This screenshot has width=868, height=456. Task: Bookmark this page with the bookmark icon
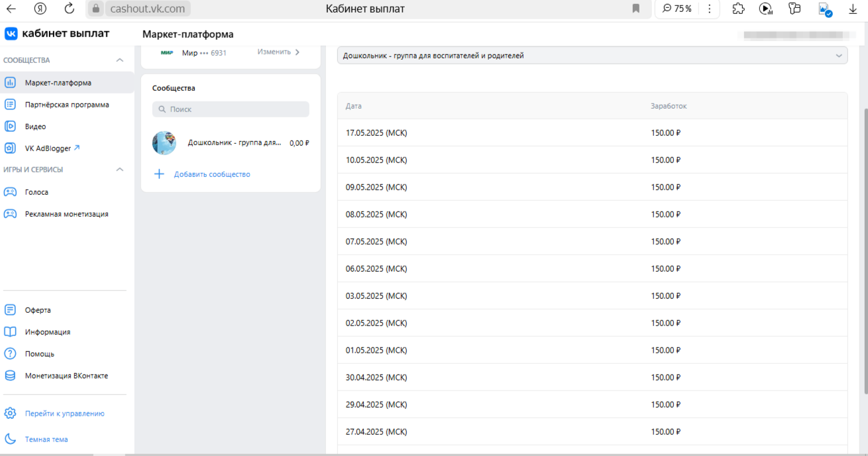tap(636, 9)
